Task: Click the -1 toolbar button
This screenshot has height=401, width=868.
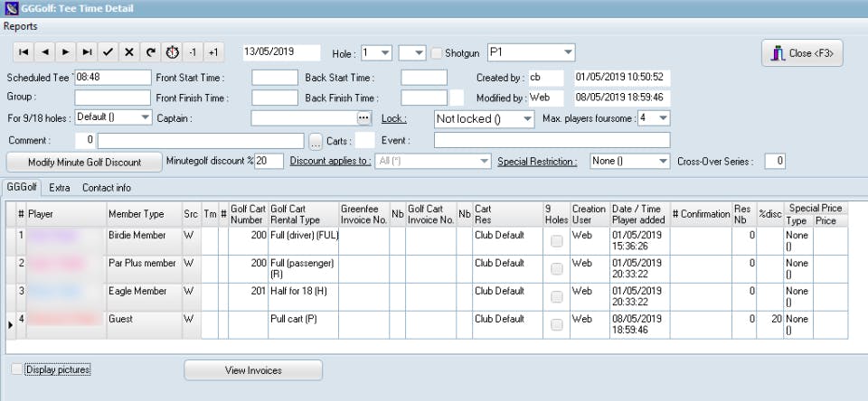Action: [193, 52]
